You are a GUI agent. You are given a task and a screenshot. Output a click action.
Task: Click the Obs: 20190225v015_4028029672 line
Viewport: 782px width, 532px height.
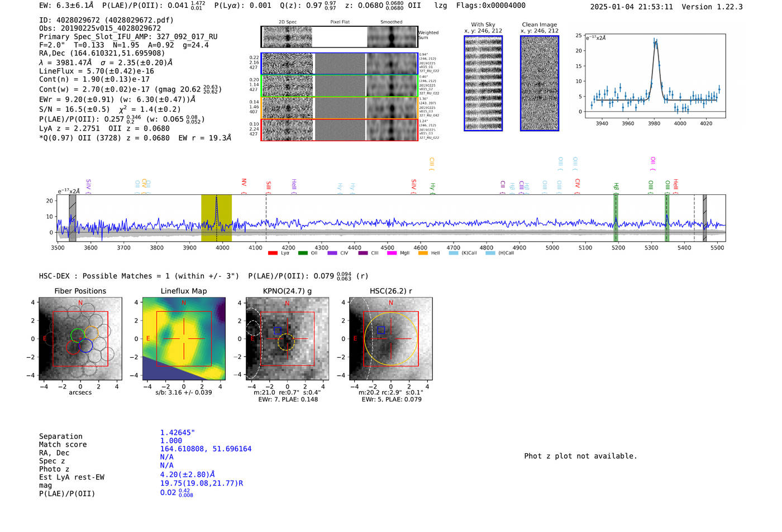100,28
